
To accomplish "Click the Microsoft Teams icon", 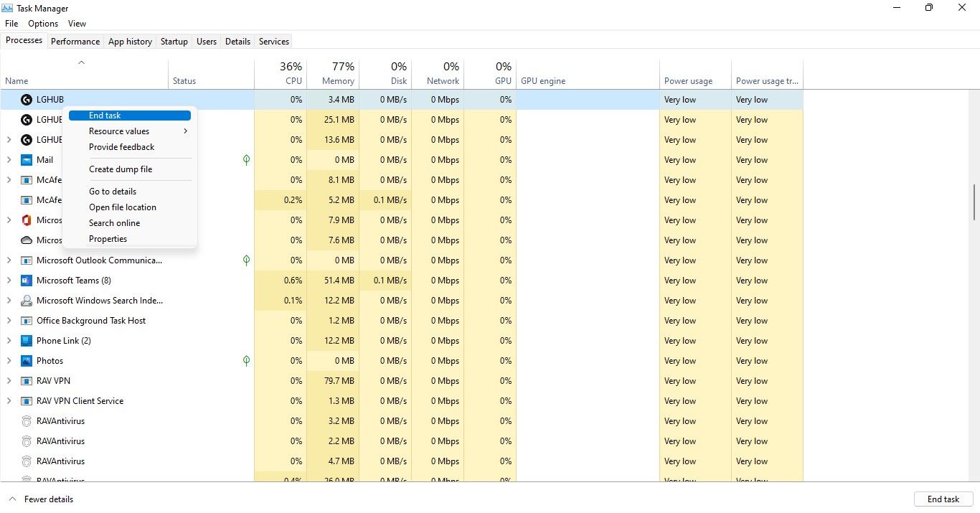I will pyautogui.click(x=27, y=281).
